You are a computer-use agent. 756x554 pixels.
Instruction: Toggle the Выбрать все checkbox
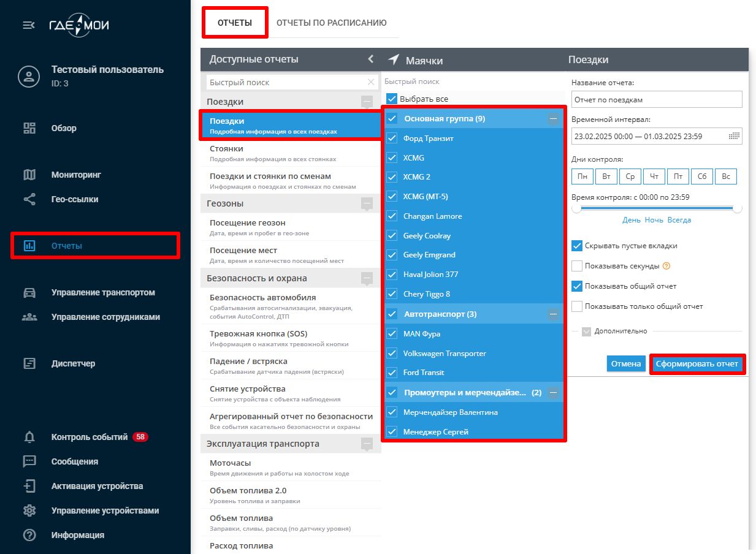point(392,99)
